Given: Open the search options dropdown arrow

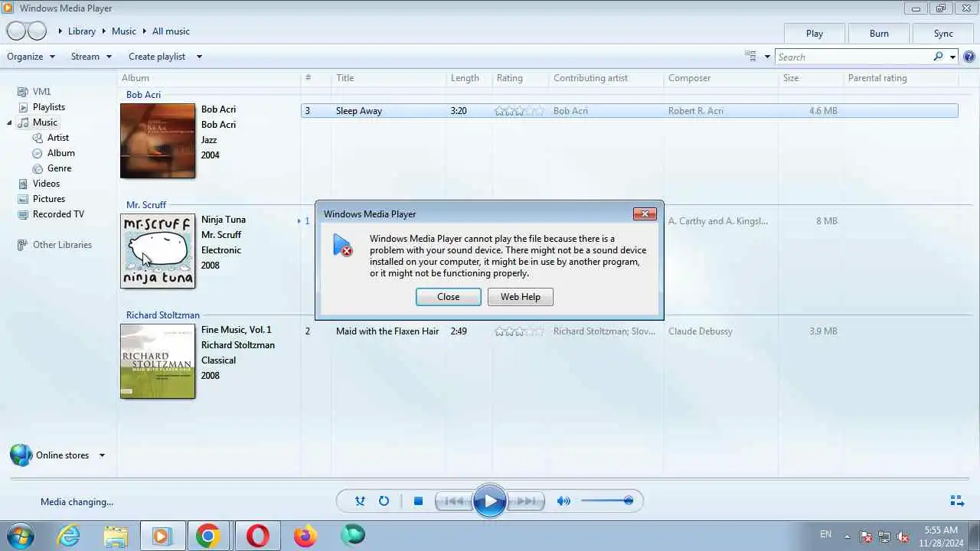Looking at the screenshot, I should 952,57.
